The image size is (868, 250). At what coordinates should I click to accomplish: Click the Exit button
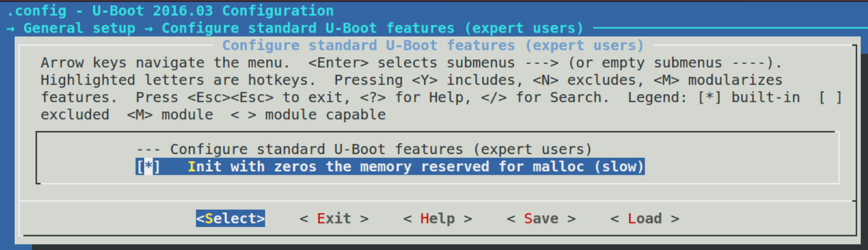334,219
